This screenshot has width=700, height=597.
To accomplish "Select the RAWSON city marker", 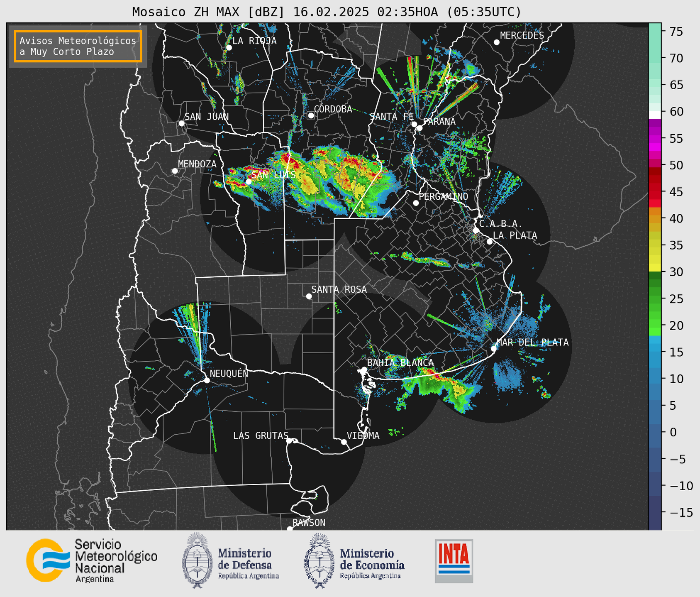I will point(290,529).
